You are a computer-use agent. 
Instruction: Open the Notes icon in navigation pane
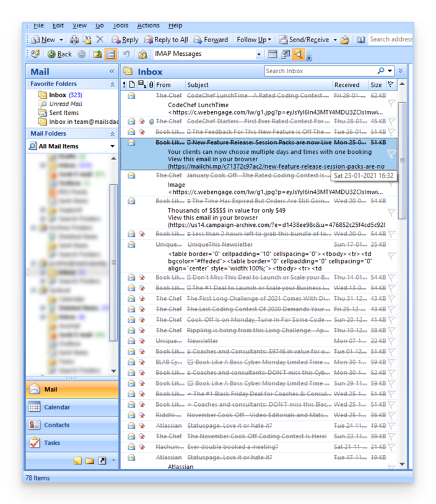(77, 461)
